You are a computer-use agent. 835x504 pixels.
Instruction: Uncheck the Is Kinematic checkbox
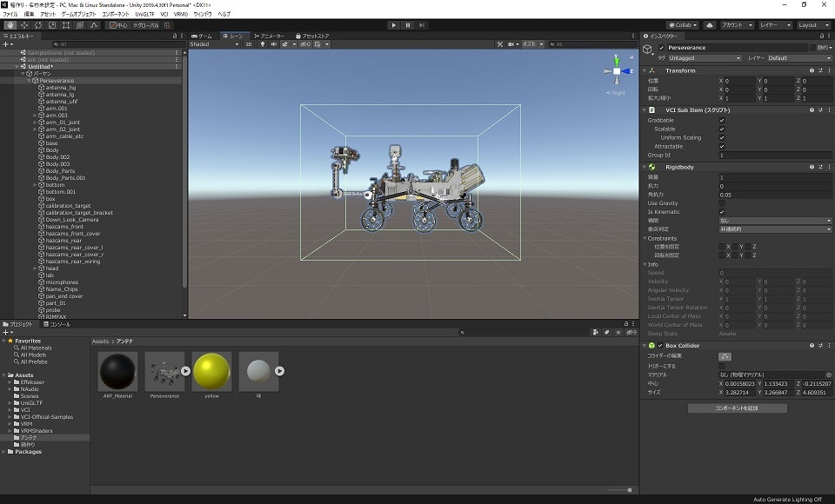click(x=722, y=212)
